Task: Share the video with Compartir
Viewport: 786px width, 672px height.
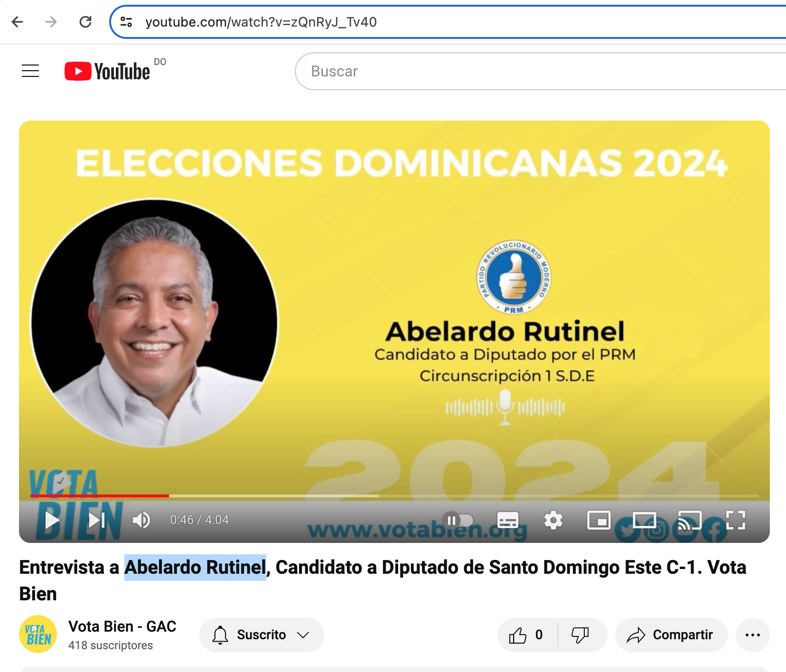Action: pyautogui.click(x=671, y=635)
